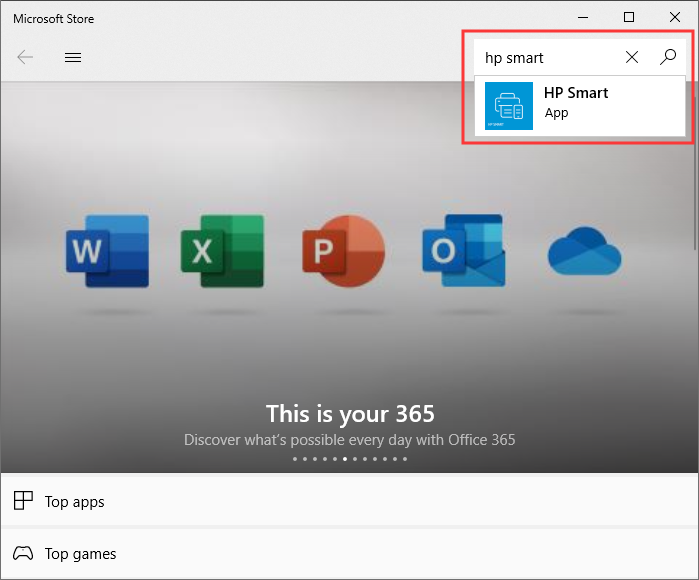The width and height of the screenshot is (699, 580).
Task: Click the vertical scrollbar thumb
Action: [695, 172]
